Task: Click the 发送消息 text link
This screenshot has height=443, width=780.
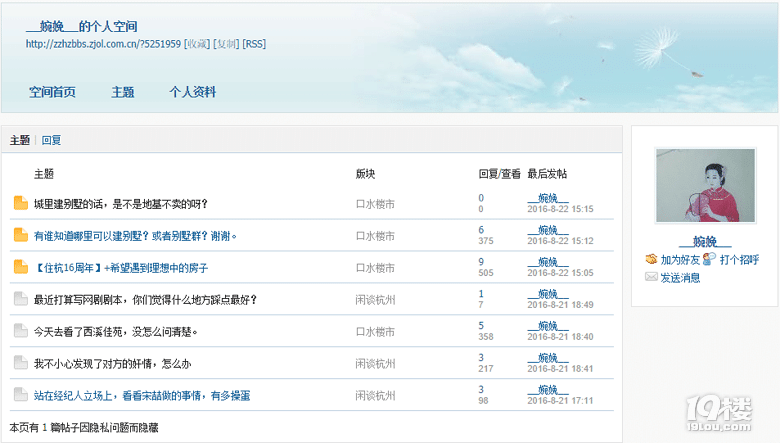Action: pyautogui.click(x=680, y=277)
